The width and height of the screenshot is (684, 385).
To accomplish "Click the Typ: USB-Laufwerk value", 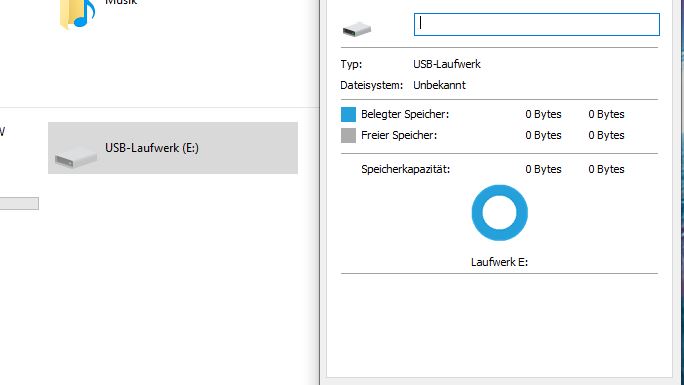I will [447, 64].
